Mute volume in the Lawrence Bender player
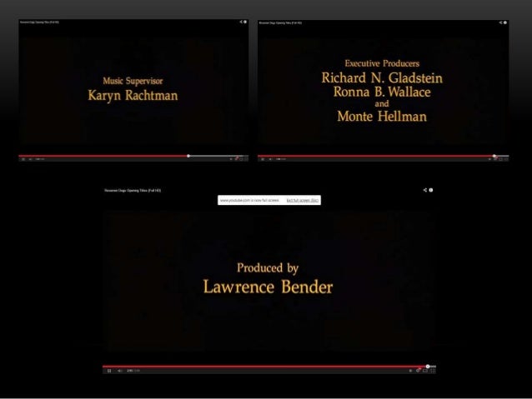 pos(120,371)
